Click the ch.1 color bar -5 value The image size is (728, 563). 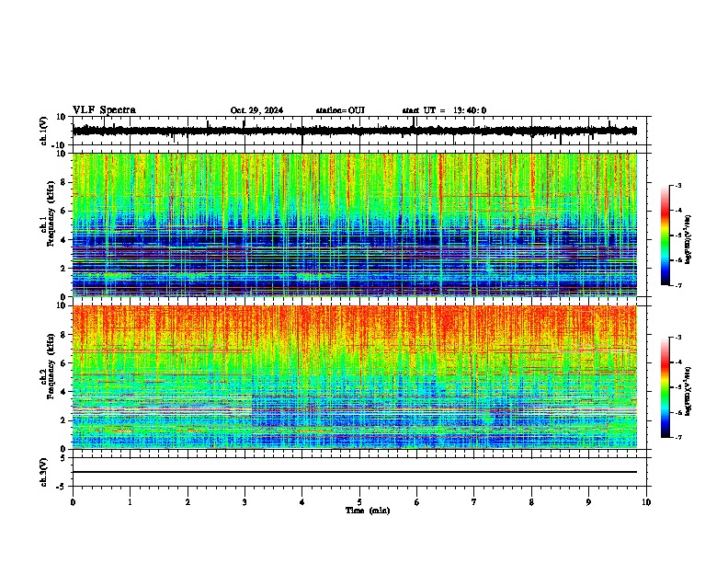678,236
